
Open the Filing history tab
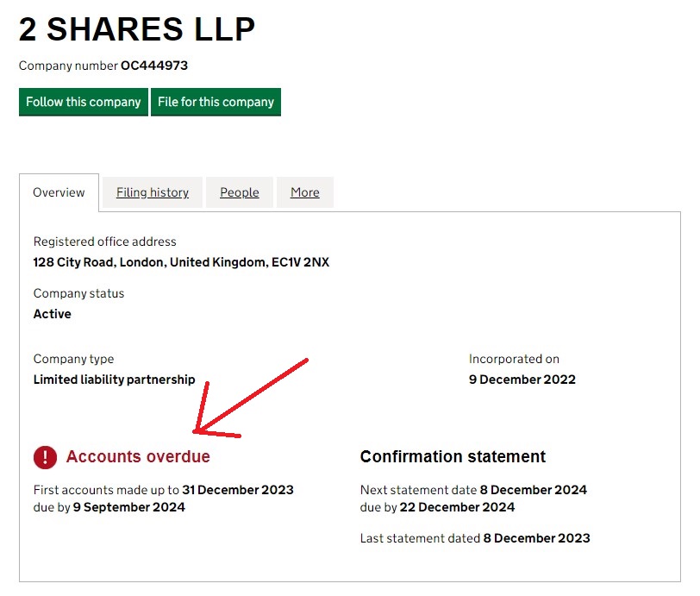pyautogui.click(x=153, y=192)
